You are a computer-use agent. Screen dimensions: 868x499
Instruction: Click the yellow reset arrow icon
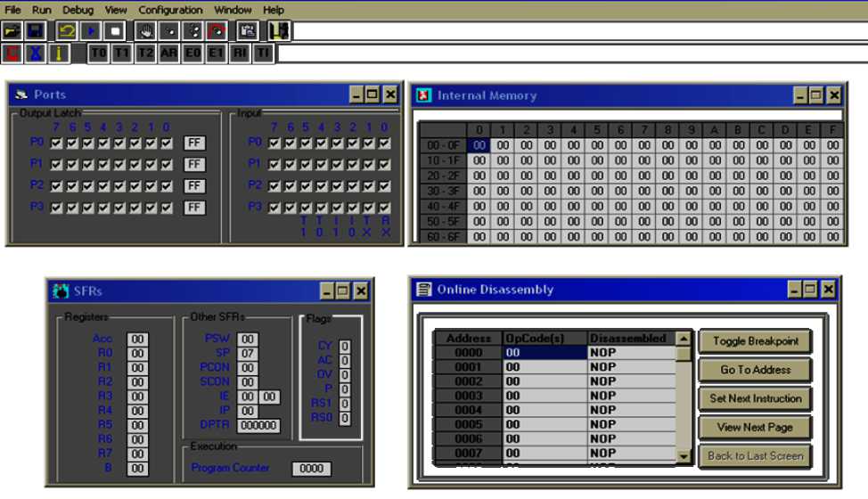pos(67,31)
